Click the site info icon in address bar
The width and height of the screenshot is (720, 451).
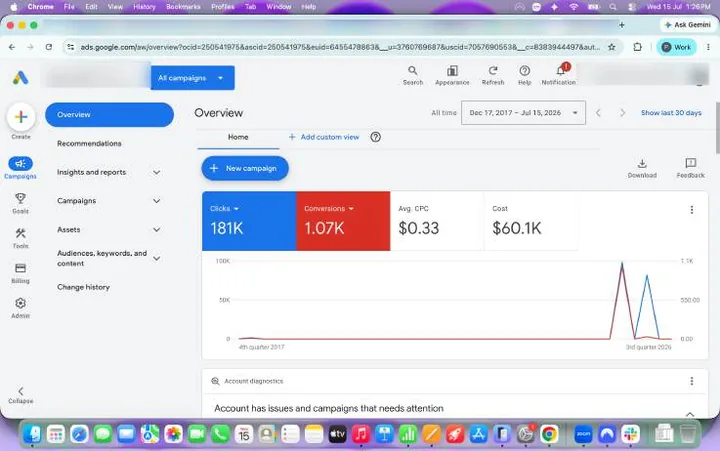click(70, 47)
